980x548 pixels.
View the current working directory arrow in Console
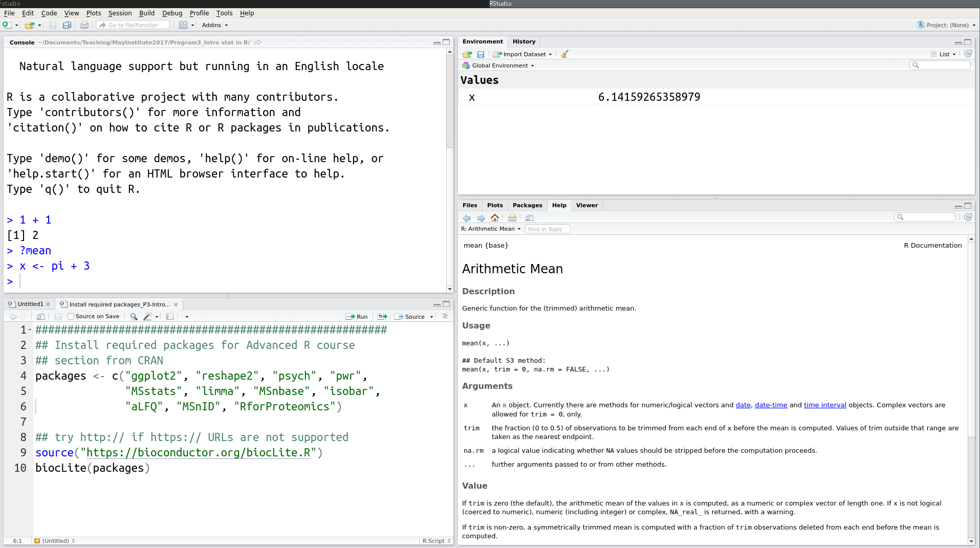[258, 42]
